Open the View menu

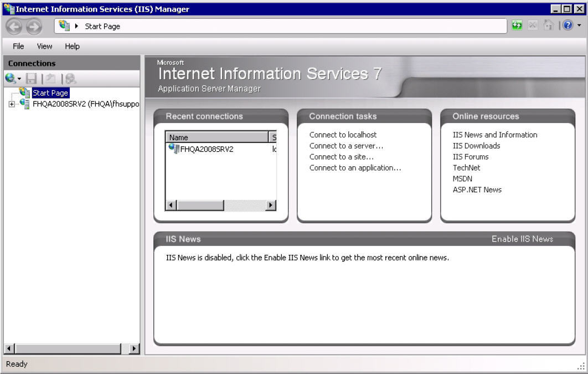point(45,46)
